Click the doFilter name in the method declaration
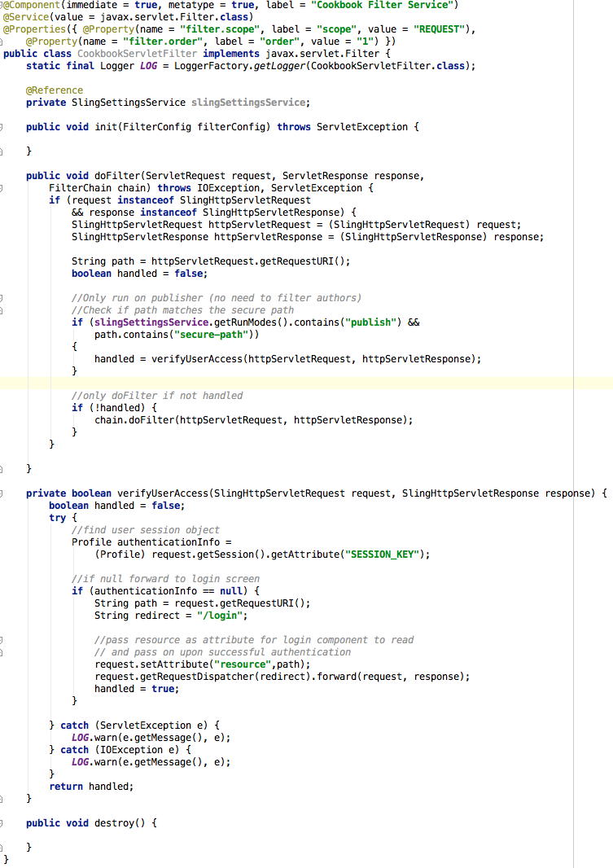Screen dimensions: 613x868 [x=116, y=176]
